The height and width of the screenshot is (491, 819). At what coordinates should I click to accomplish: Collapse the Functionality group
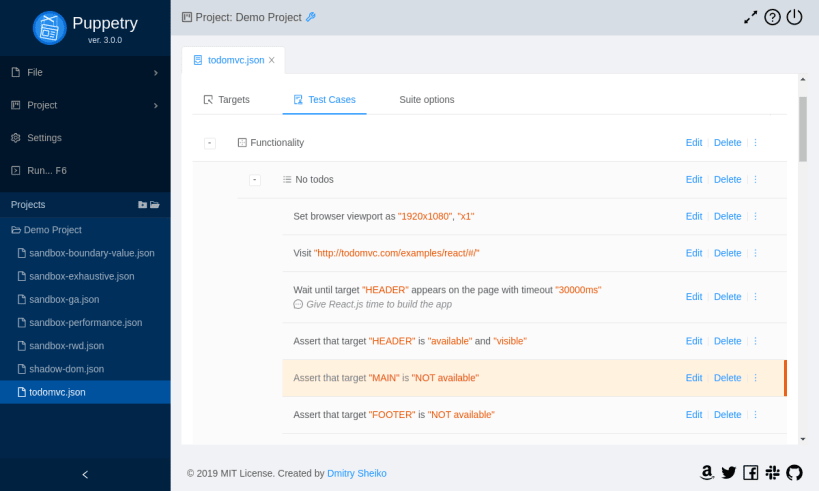(209, 143)
